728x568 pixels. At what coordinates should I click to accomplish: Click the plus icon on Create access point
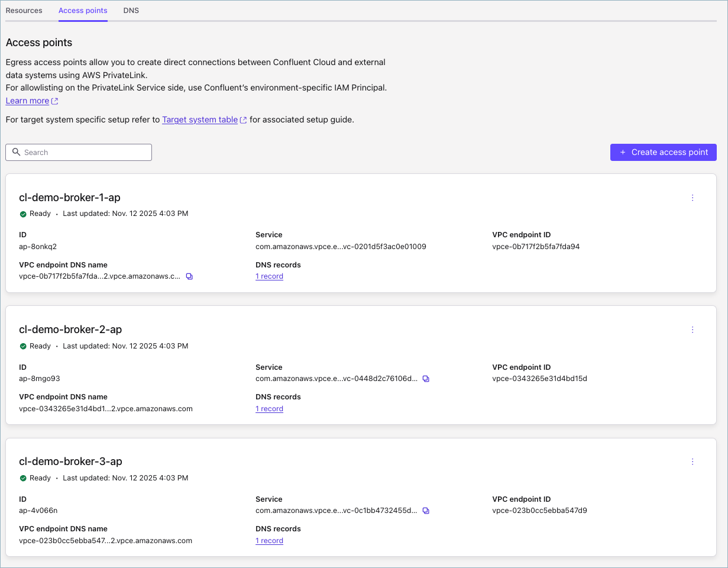pos(622,152)
